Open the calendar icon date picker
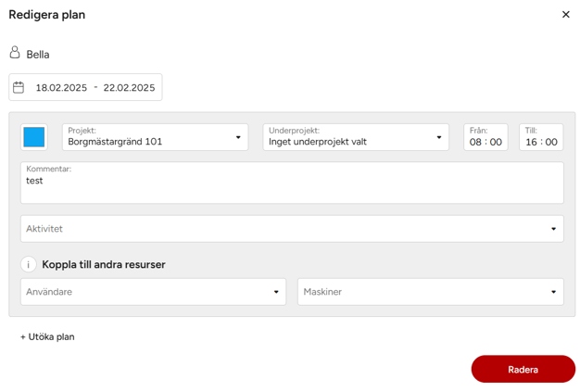The width and height of the screenshot is (580, 392). (19, 87)
